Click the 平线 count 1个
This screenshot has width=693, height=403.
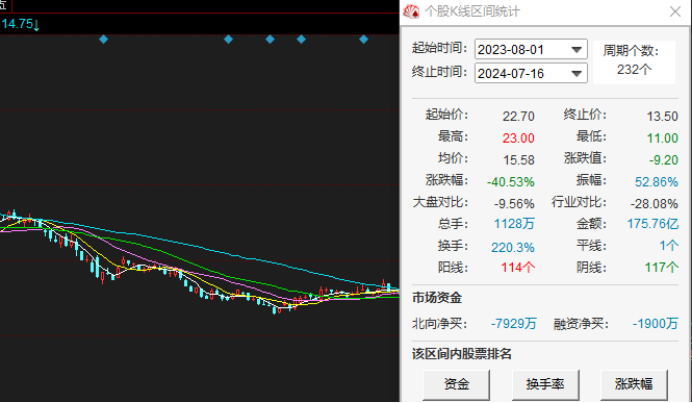coord(668,246)
